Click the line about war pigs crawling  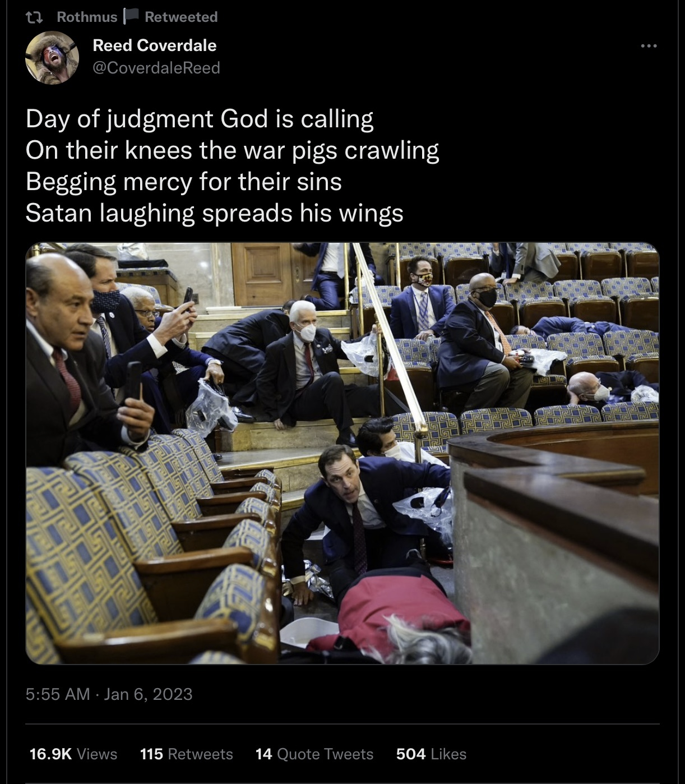233,150
